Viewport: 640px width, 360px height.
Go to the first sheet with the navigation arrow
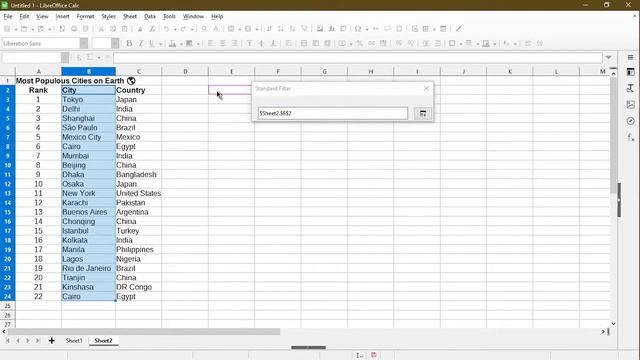7,340
